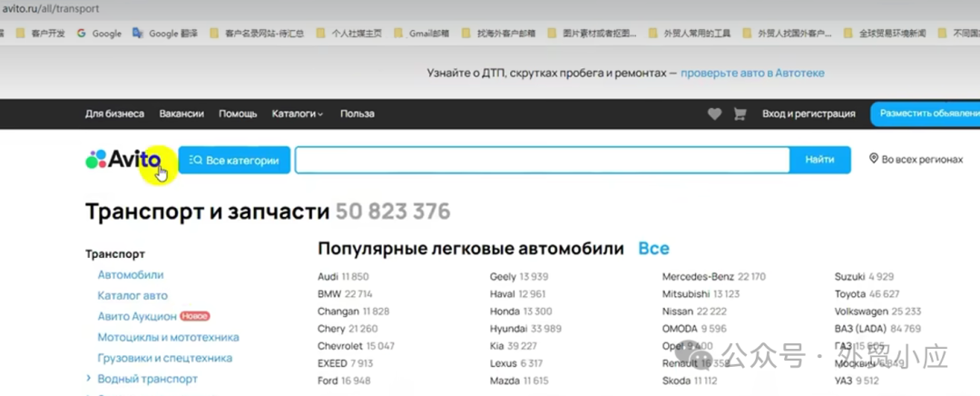The image size is (980, 396).
Task: Click the browser address bar URL
Action: coord(51,9)
